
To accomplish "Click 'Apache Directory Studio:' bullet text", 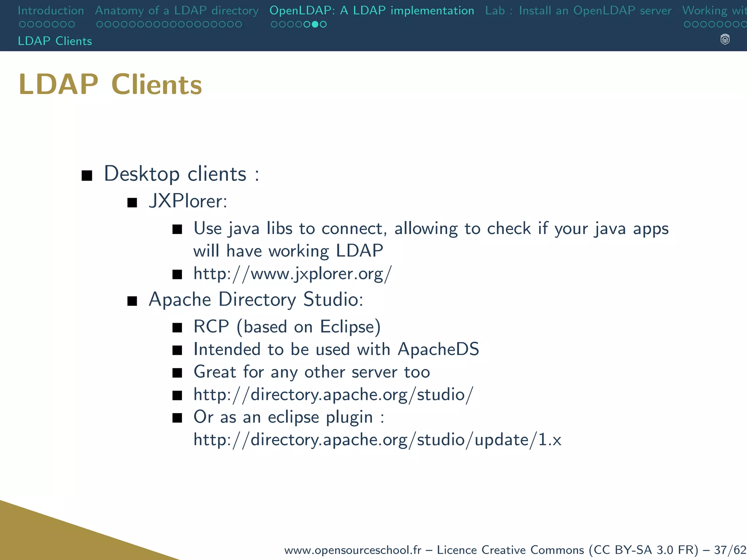I will [x=256, y=300].
